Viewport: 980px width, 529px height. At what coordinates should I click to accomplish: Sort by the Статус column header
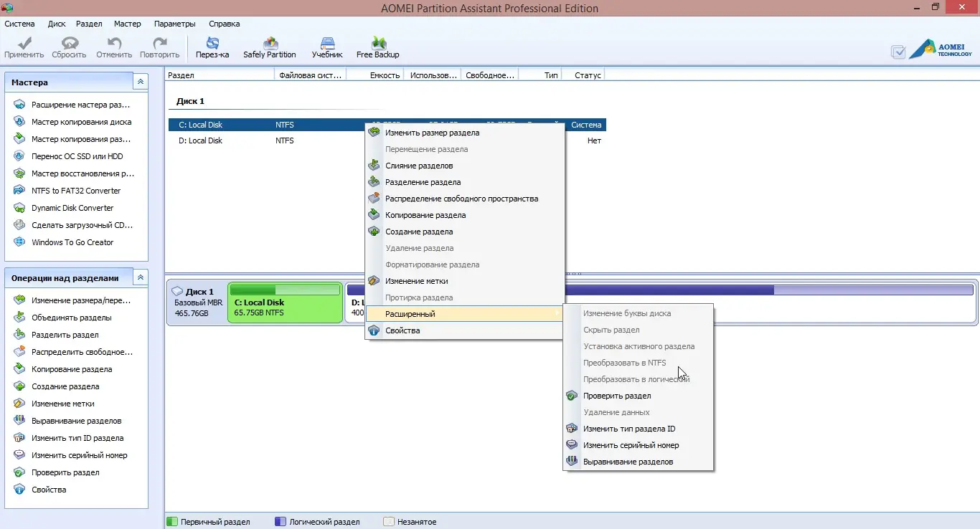tap(583, 75)
